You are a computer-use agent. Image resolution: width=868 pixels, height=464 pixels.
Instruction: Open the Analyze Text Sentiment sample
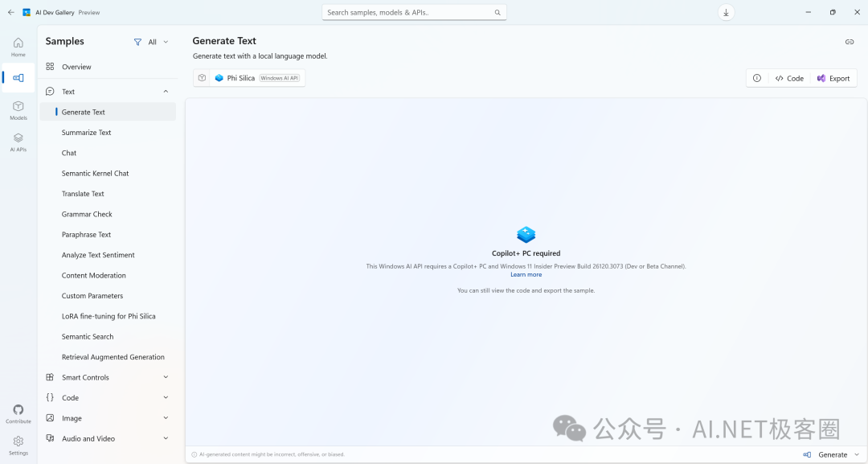pyautogui.click(x=108, y=255)
